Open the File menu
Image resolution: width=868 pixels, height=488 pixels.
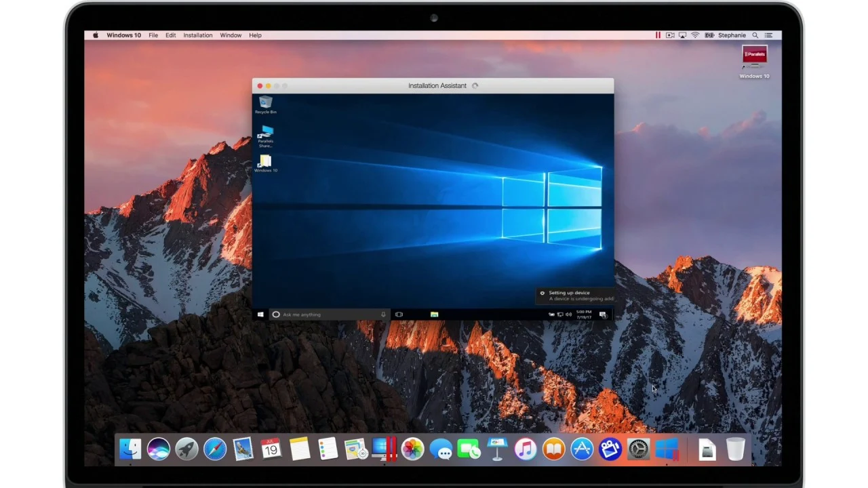[x=153, y=35]
